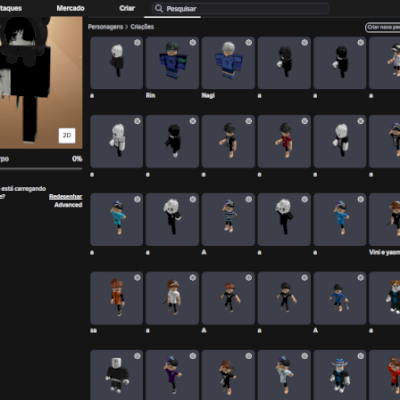Click the gear on the 'sa' orange-shirt outfit
This screenshot has width=400, height=400.
[137, 277]
